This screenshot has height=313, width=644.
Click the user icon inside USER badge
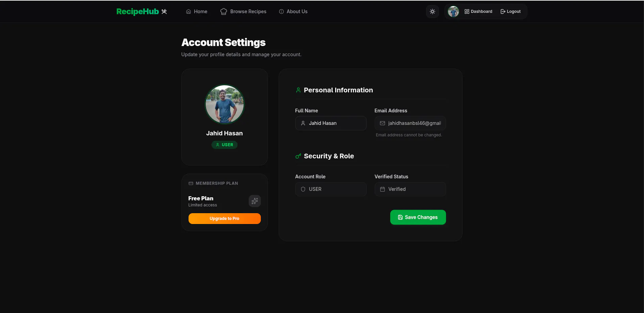(218, 145)
